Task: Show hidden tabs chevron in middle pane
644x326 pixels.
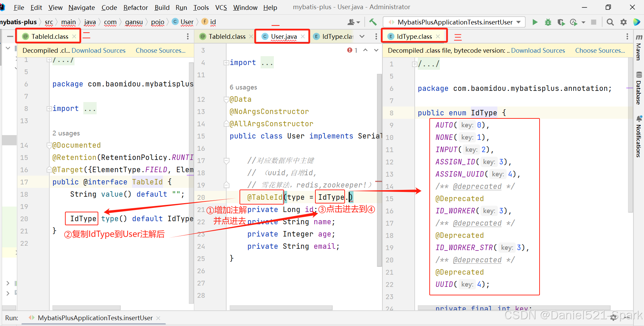Action: coord(362,36)
